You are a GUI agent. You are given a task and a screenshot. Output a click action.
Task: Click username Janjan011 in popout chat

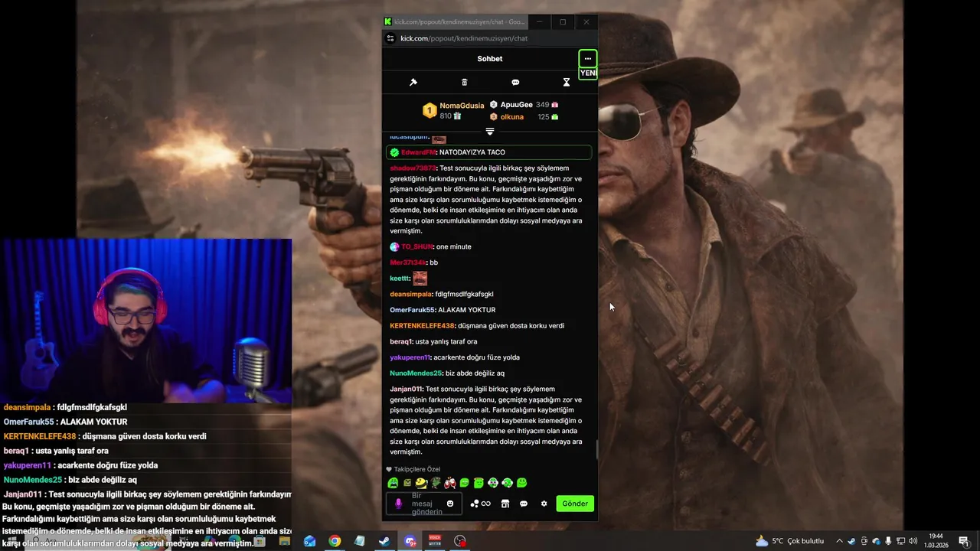pyautogui.click(x=406, y=390)
